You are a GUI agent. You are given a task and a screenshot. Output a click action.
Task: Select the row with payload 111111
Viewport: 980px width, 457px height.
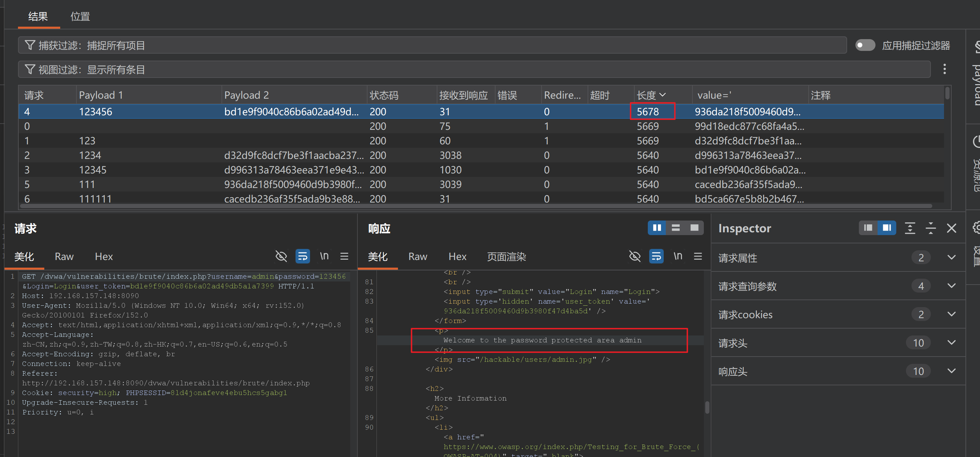click(x=481, y=199)
